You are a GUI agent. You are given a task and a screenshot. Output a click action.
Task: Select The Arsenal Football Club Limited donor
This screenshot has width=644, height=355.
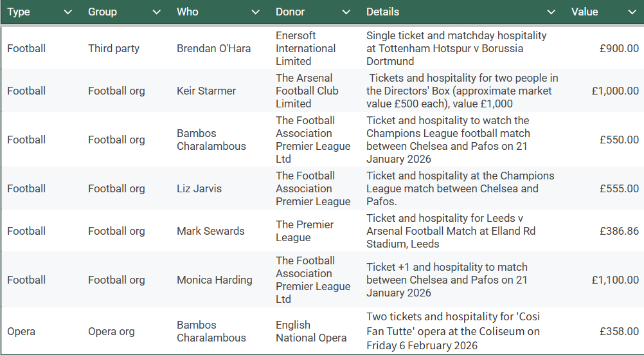tap(307, 91)
